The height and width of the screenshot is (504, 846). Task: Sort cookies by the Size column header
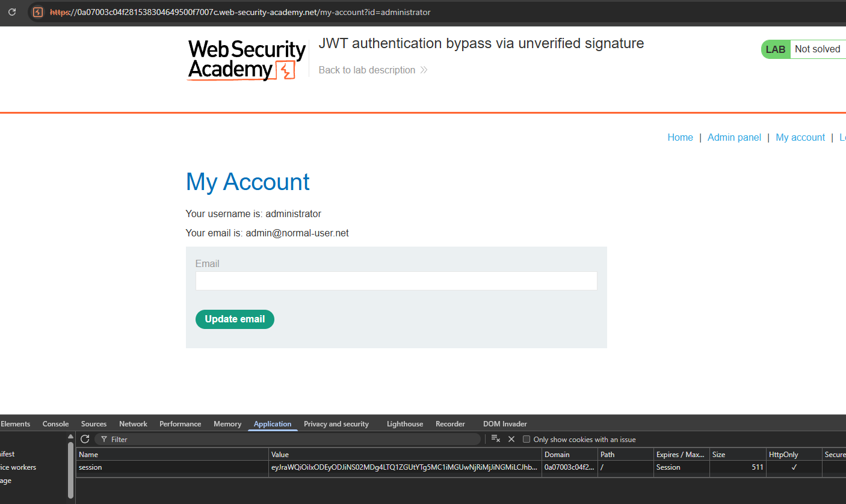(718, 455)
